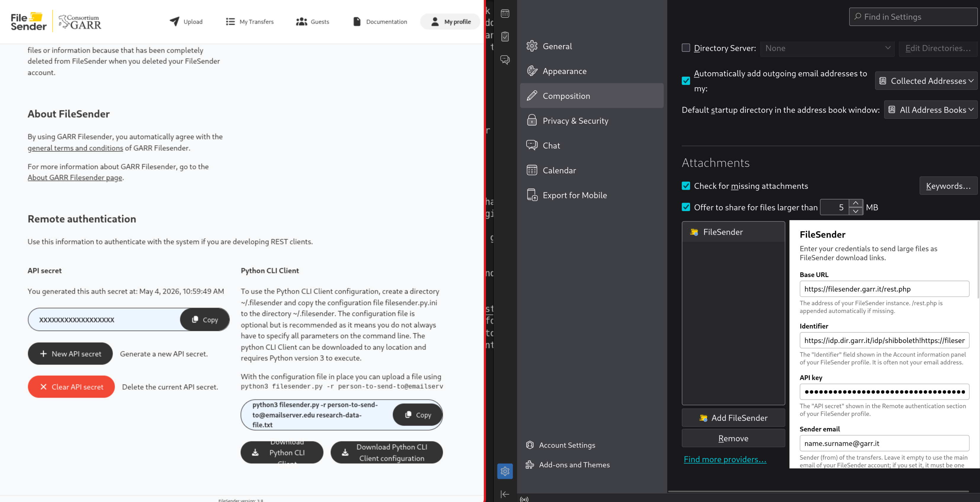Open the Collected Addresses dropdown
Image resolution: width=980 pixels, height=502 pixels.
point(926,81)
